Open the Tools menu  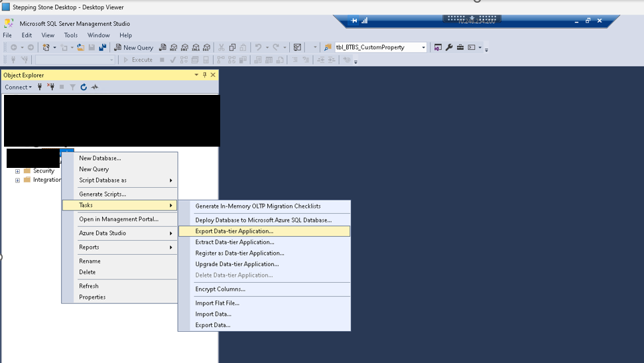tap(71, 35)
